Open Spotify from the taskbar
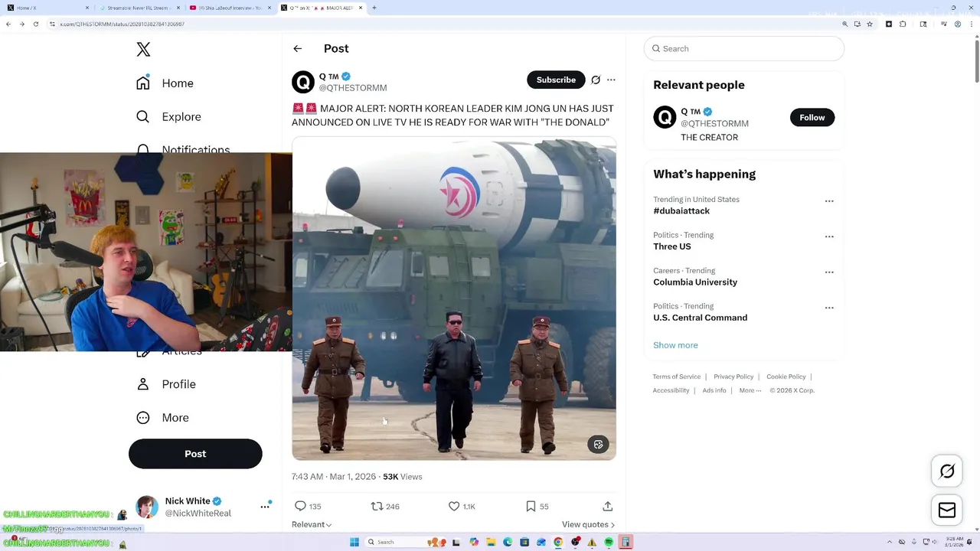This screenshot has height=551, width=980. [609, 543]
